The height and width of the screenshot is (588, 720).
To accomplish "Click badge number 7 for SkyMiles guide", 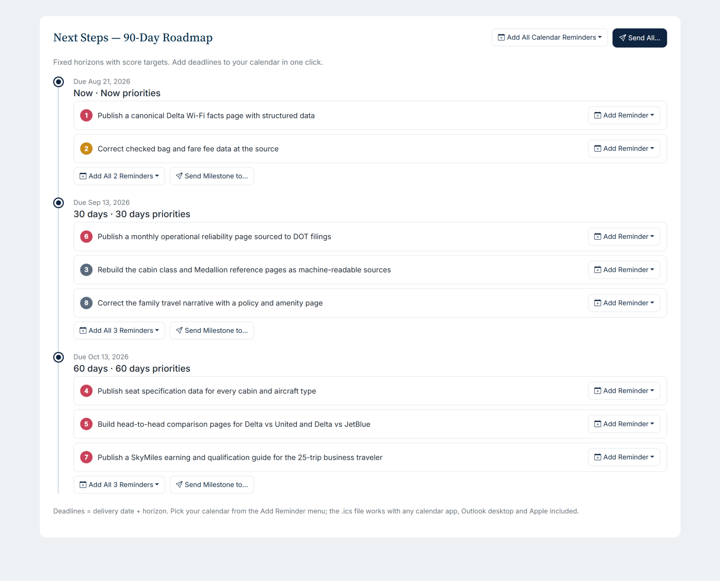I will [86, 458].
